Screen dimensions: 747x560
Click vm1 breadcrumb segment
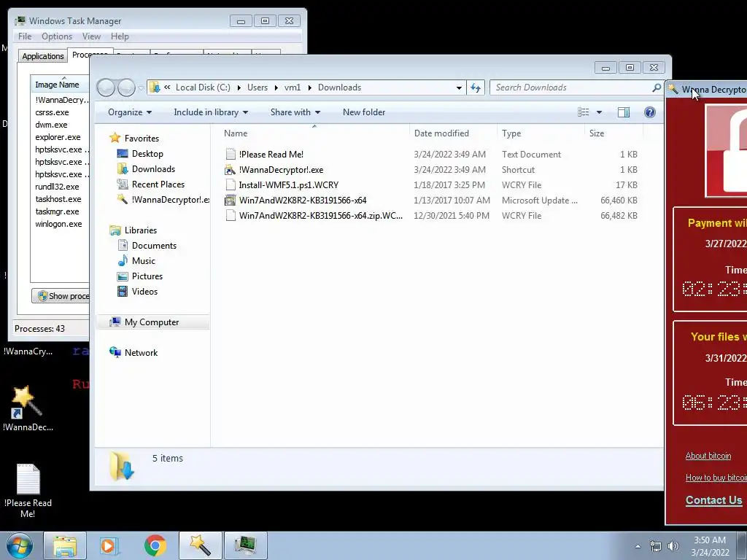(293, 87)
